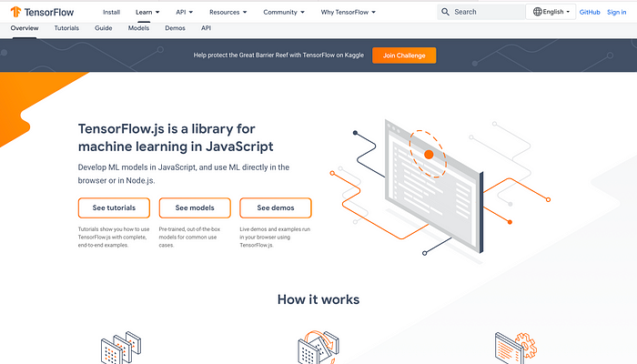The image size is (637, 364).
Task: Open the Why TensorFlow dropdown
Action: coord(349,12)
